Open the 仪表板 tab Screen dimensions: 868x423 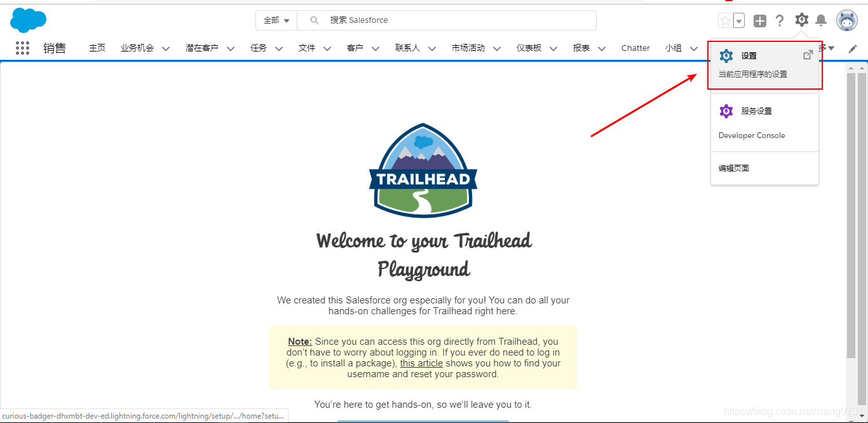tap(529, 48)
